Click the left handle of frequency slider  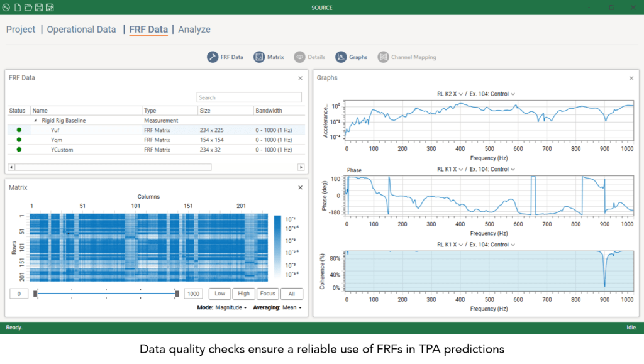click(35, 294)
